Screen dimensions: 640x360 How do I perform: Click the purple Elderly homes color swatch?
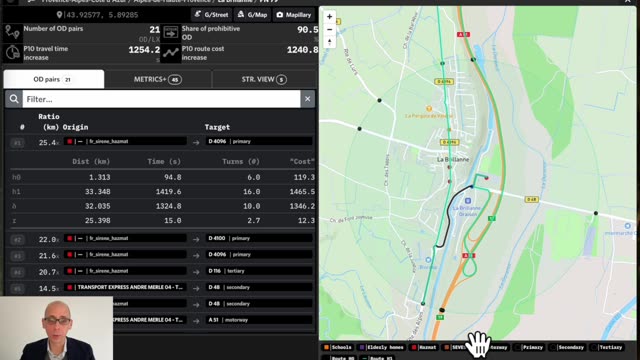tap(362, 347)
